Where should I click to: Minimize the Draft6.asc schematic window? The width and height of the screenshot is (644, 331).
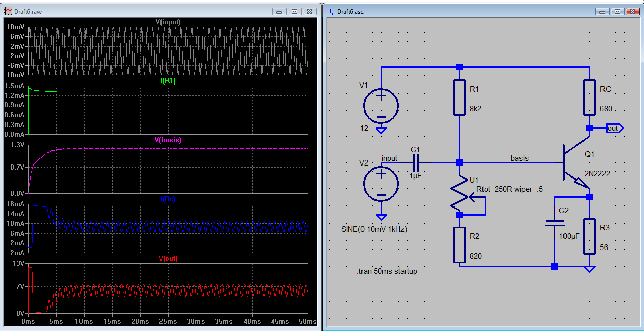(603, 11)
